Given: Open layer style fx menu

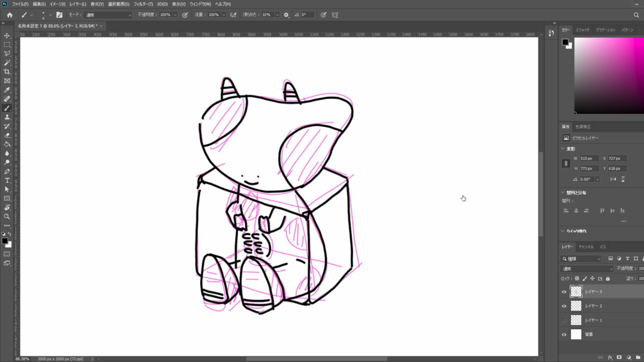Looking at the screenshot, I should point(610,357).
